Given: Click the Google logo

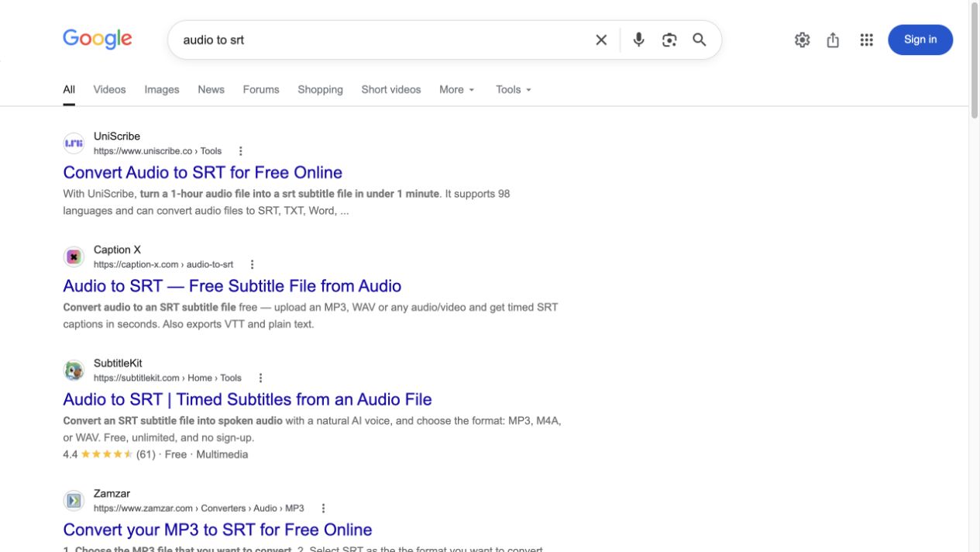Looking at the screenshot, I should (x=98, y=39).
